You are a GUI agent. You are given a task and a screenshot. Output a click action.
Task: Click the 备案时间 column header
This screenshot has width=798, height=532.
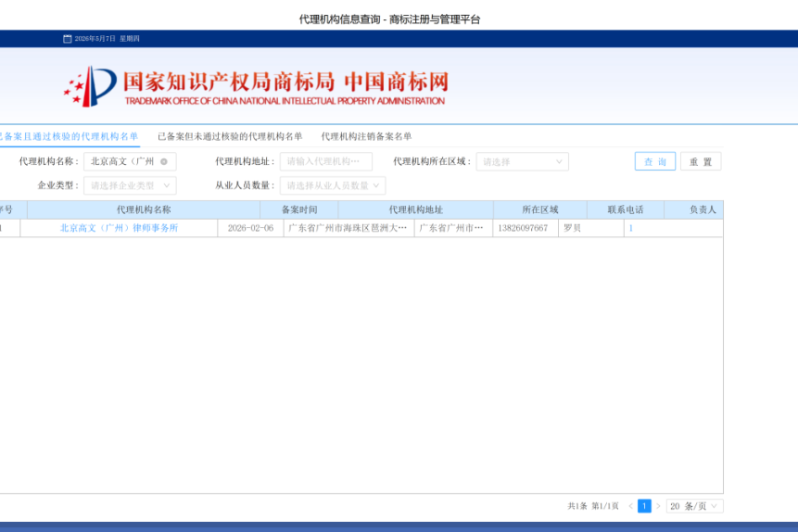click(x=299, y=209)
